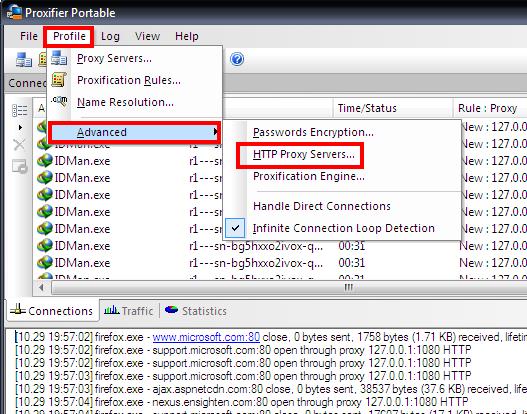Click the Proxy Servers menu icon
The width and height of the screenshot is (527, 414).
(x=59, y=58)
